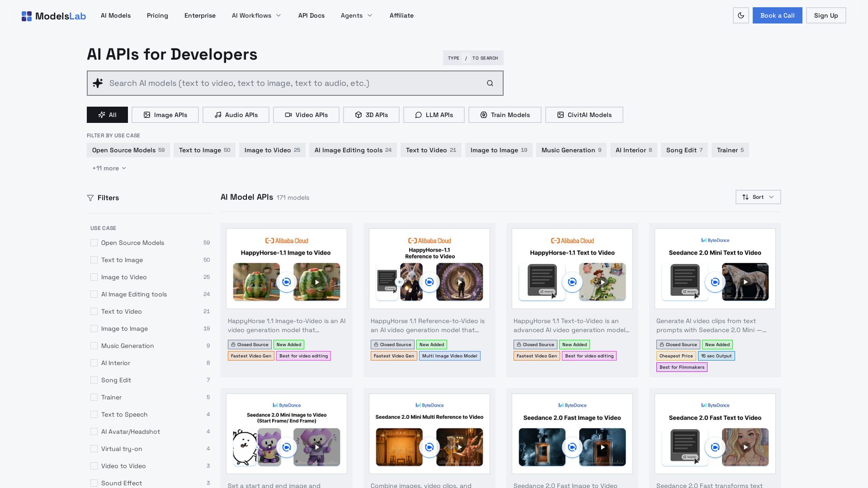The width and height of the screenshot is (868, 488).
Task: Open the AI Workflows dropdown menu
Action: (256, 15)
